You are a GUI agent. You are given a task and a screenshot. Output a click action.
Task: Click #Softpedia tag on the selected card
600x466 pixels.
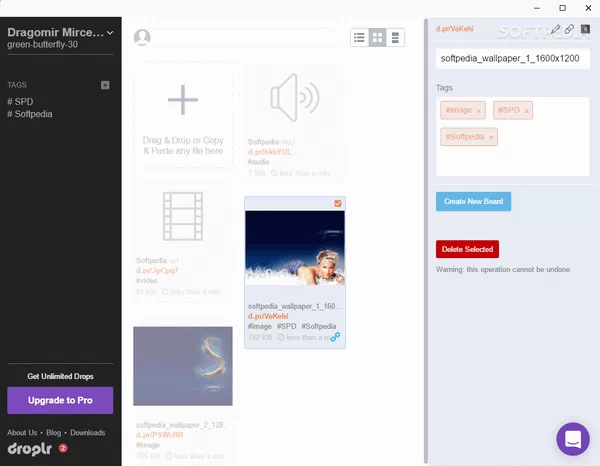(x=319, y=326)
